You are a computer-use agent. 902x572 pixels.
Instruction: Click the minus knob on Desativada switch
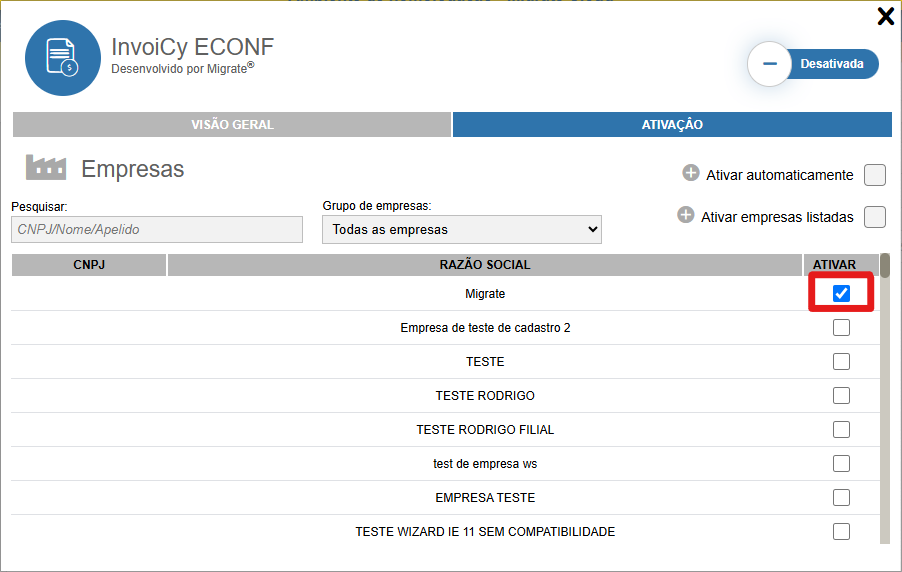[770, 64]
